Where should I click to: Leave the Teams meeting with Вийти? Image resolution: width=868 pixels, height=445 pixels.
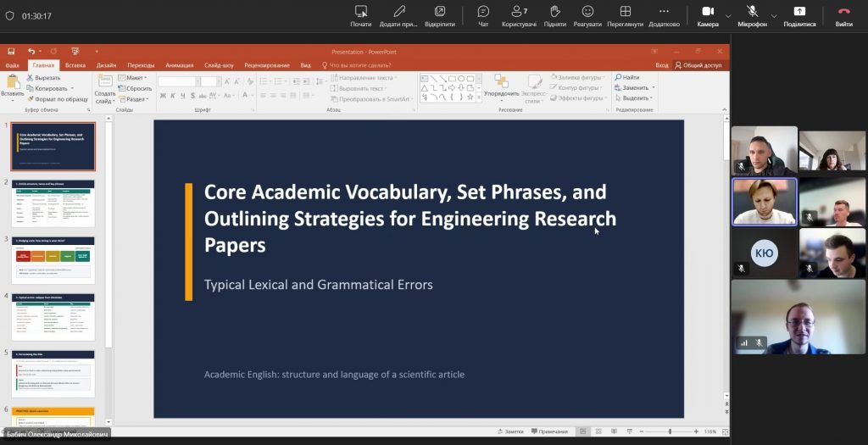tap(843, 16)
